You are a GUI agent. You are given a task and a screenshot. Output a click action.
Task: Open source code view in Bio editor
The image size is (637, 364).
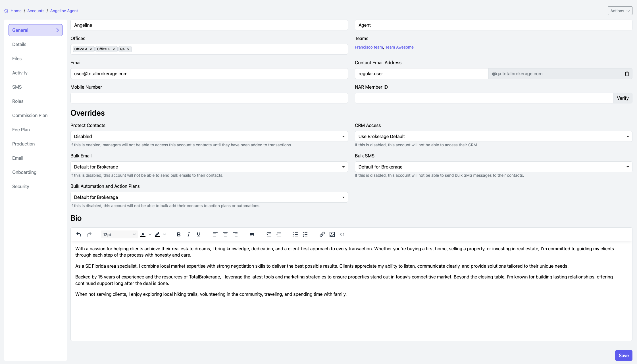(342, 234)
